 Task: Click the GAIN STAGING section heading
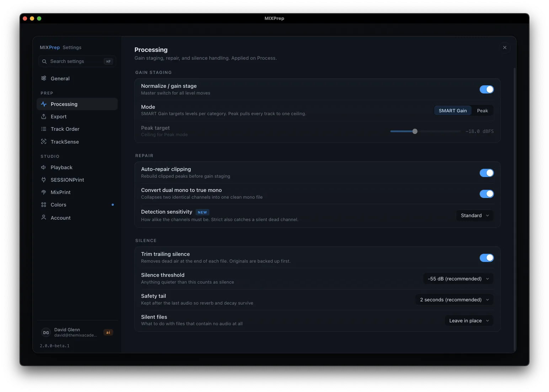point(154,73)
